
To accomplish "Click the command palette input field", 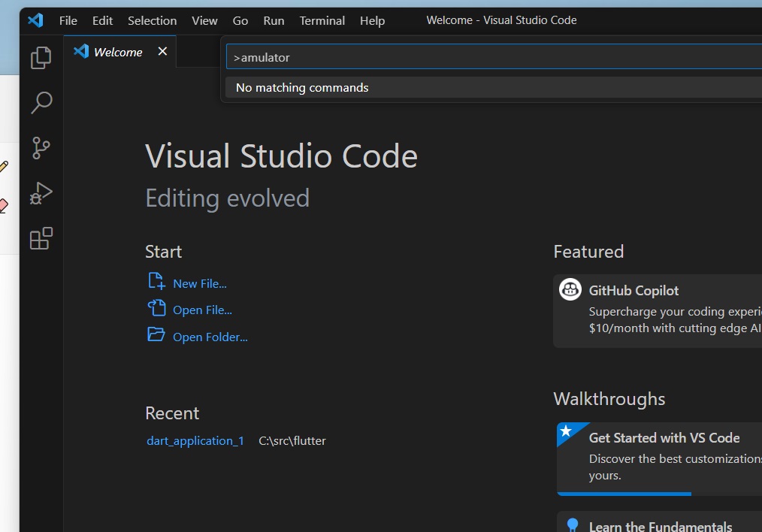I will tap(494, 57).
